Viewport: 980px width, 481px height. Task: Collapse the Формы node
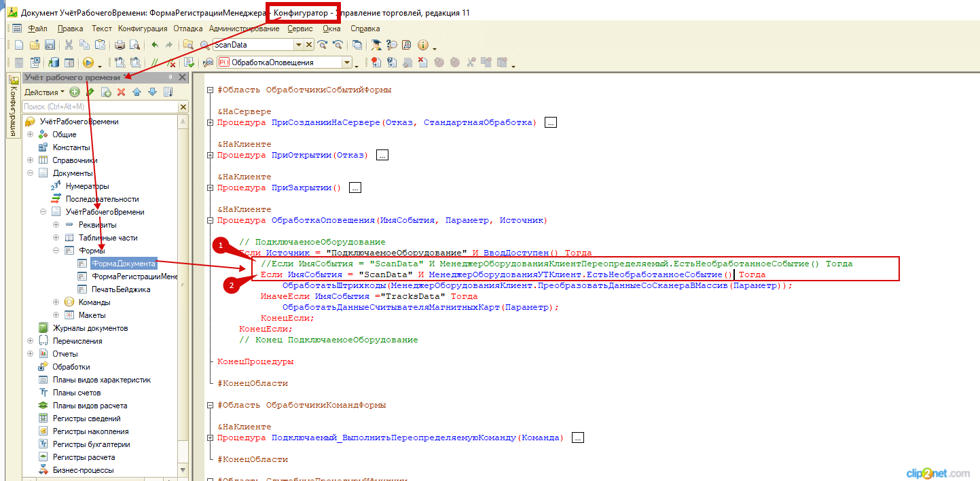click(x=56, y=251)
